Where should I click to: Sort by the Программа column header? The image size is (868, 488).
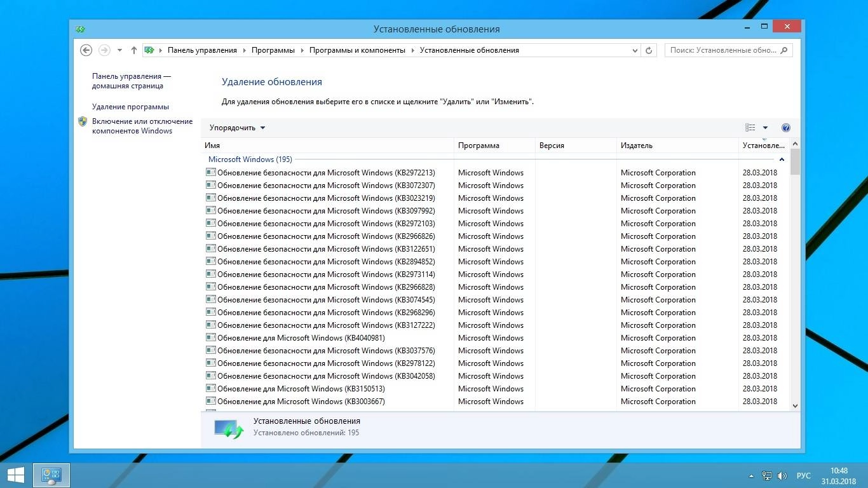click(494, 146)
